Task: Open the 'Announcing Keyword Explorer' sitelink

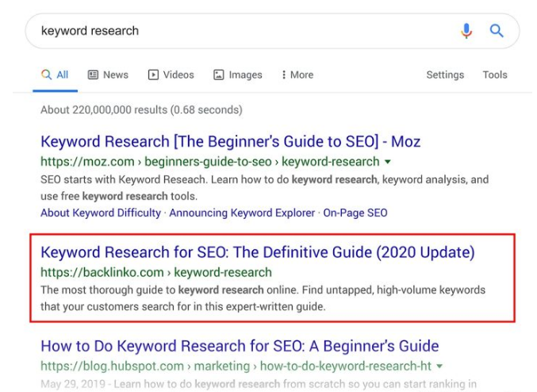Action: point(242,213)
